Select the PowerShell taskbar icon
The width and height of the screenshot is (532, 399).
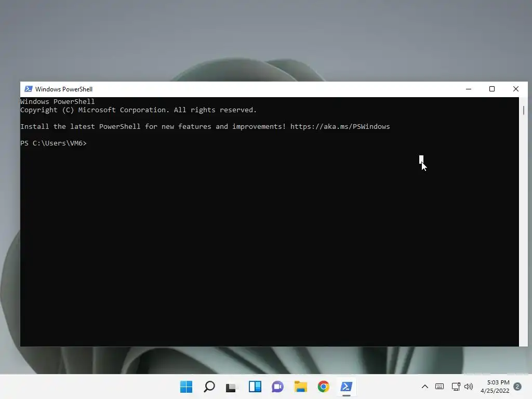347,387
